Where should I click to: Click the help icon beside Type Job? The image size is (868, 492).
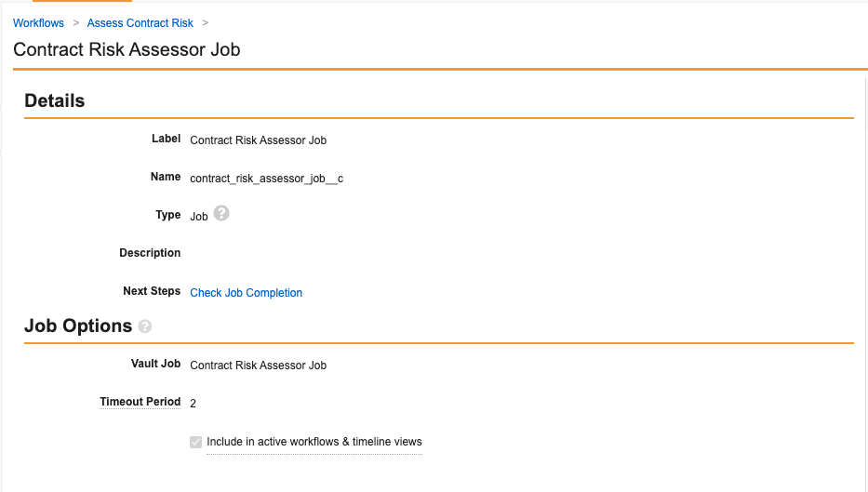coord(221,214)
